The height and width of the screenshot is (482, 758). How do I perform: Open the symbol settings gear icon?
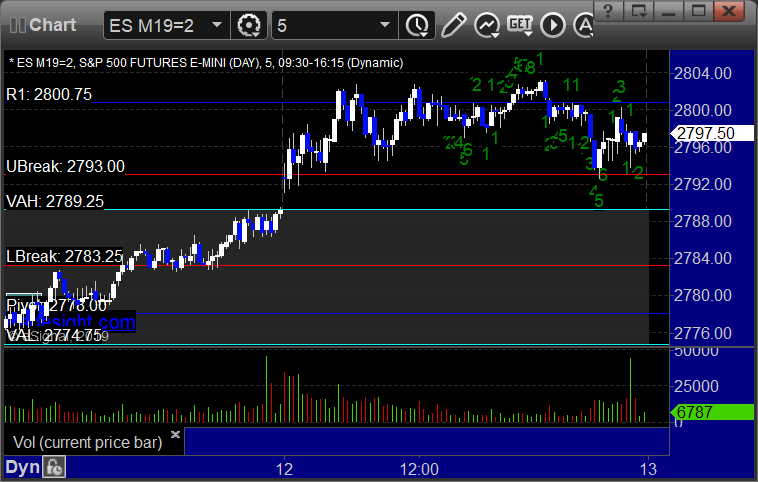tap(249, 25)
